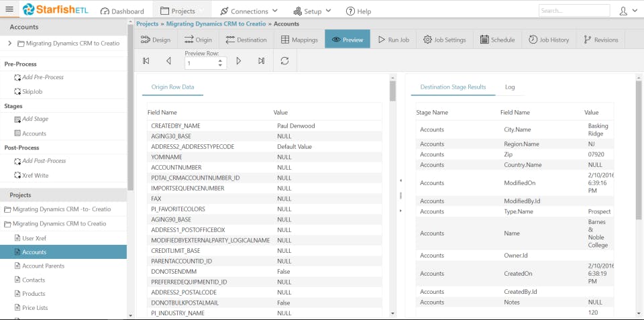Select the Xref Write post-process
This screenshot has height=320, width=644.
click(x=36, y=175)
